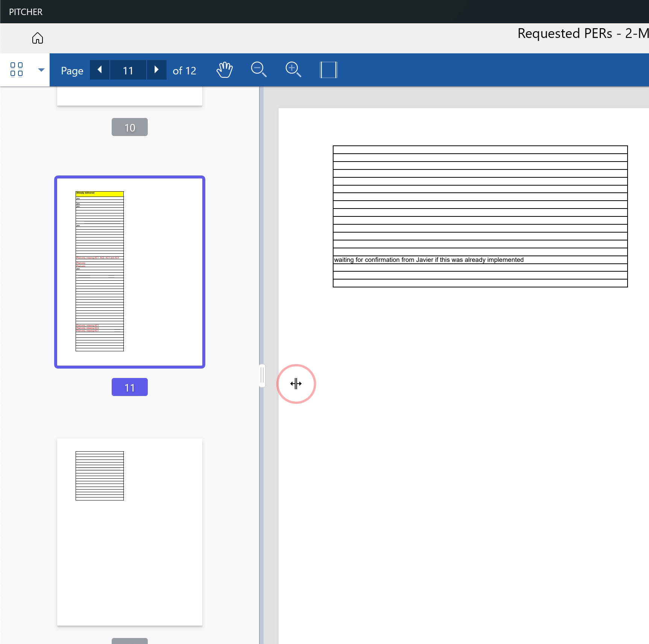Advance to page 12 using forward arrow
The width and height of the screenshot is (649, 644).
click(x=156, y=70)
